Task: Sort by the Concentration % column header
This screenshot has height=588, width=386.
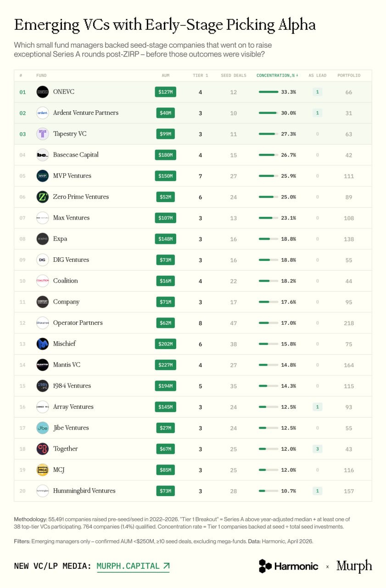Action: point(277,75)
